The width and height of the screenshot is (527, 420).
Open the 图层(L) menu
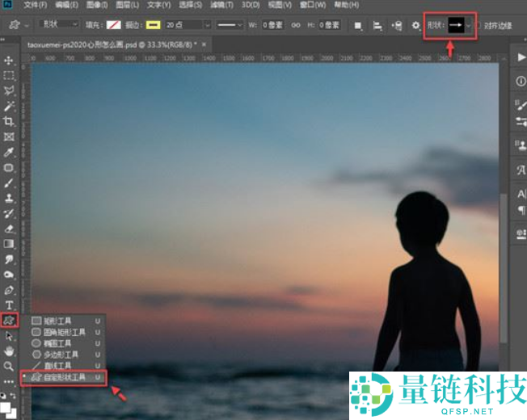point(128,5)
